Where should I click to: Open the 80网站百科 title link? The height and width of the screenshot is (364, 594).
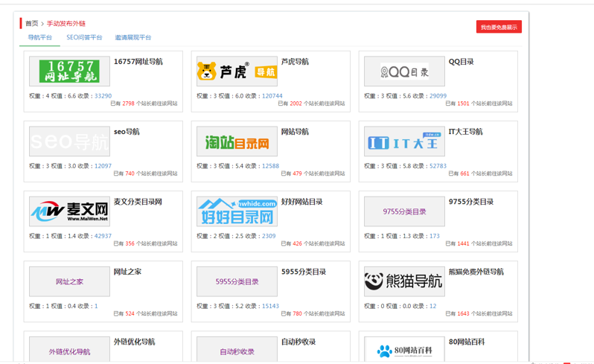pos(467,342)
